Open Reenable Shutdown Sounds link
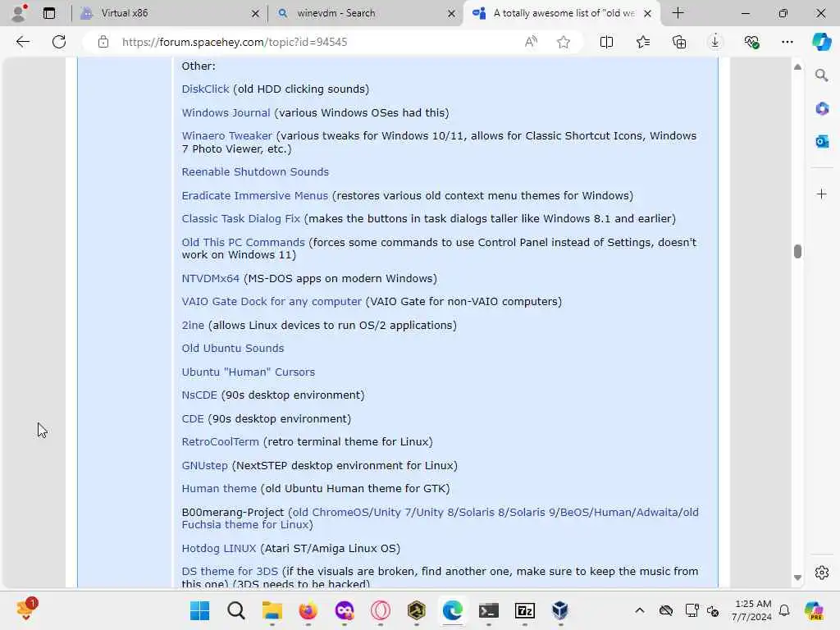Viewport: 840px width, 630px height. (255, 172)
